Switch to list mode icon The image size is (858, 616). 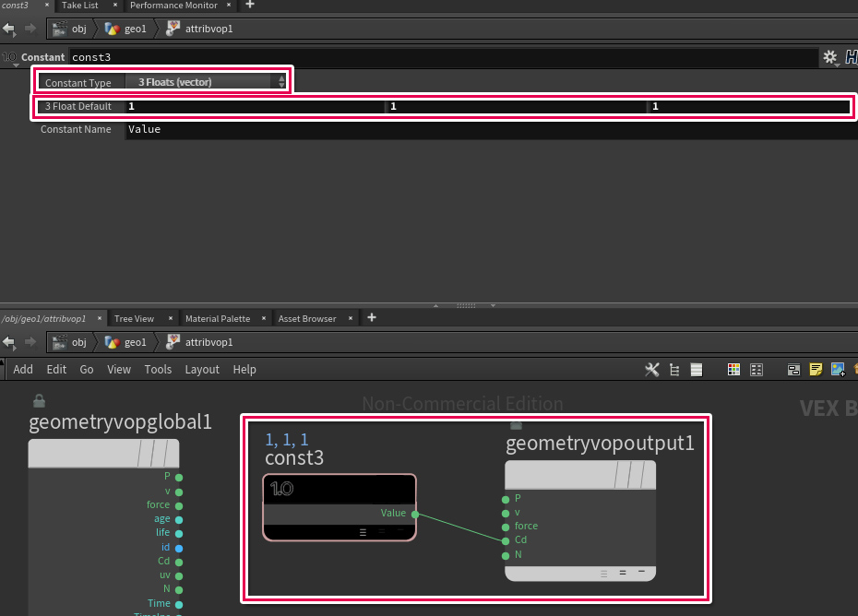coord(696,370)
